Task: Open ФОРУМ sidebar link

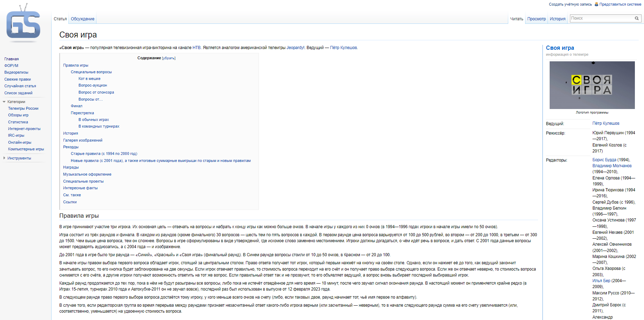Action: 11,66
